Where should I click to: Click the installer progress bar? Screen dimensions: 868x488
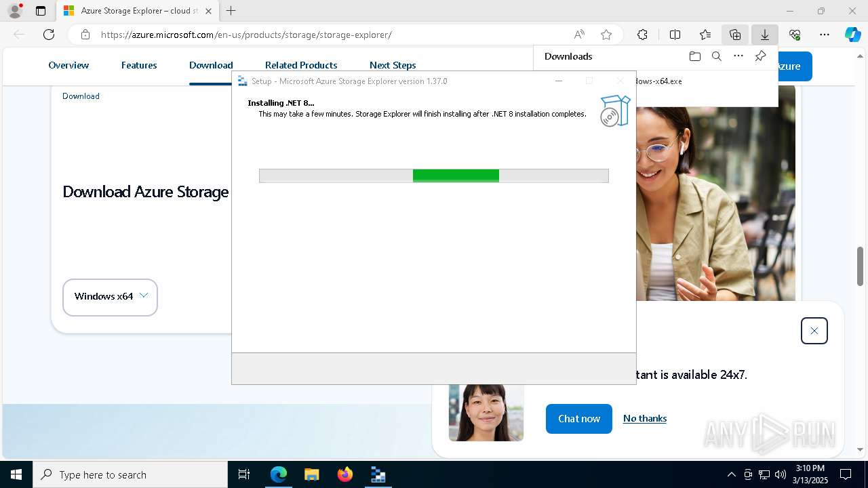point(434,176)
